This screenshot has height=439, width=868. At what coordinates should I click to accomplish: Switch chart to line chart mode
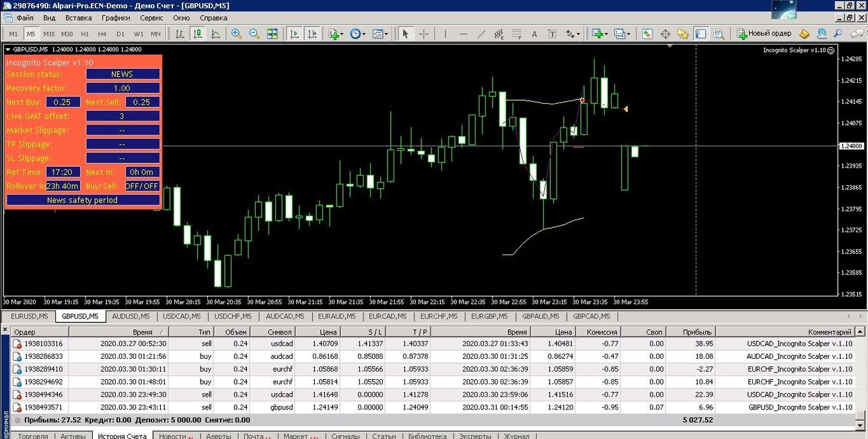coord(215,34)
